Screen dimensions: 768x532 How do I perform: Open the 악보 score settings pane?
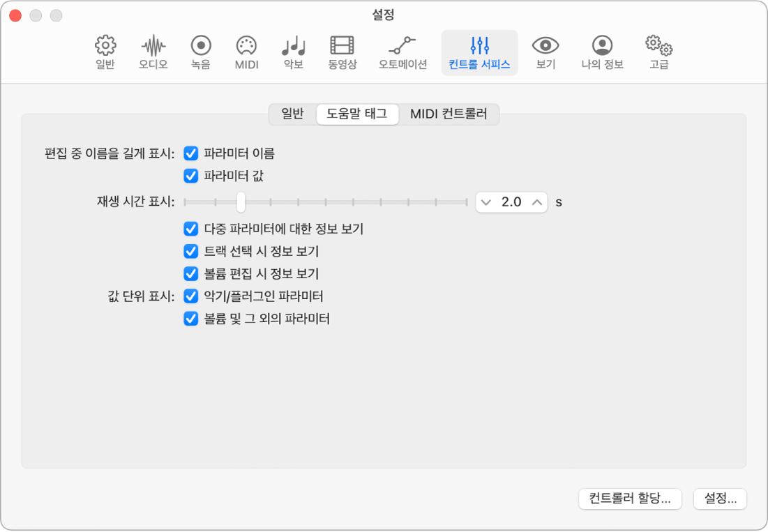point(294,52)
